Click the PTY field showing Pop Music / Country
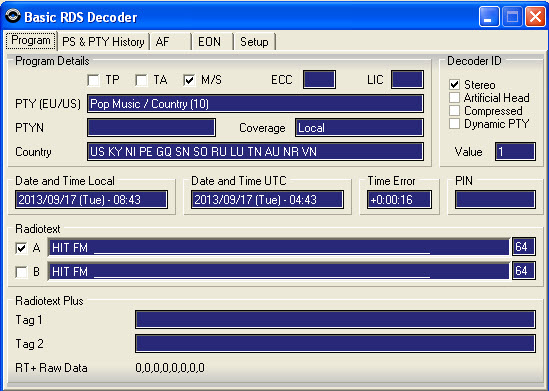The image size is (549, 391). (255, 104)
